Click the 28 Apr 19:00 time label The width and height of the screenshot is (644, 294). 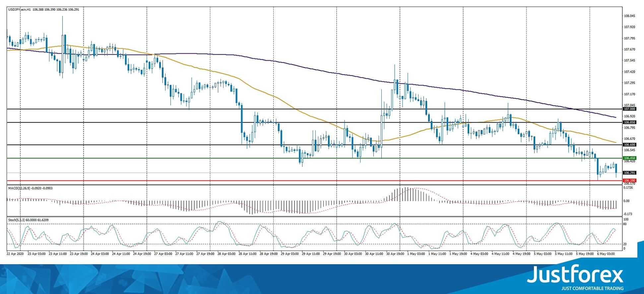coord(269,254)
